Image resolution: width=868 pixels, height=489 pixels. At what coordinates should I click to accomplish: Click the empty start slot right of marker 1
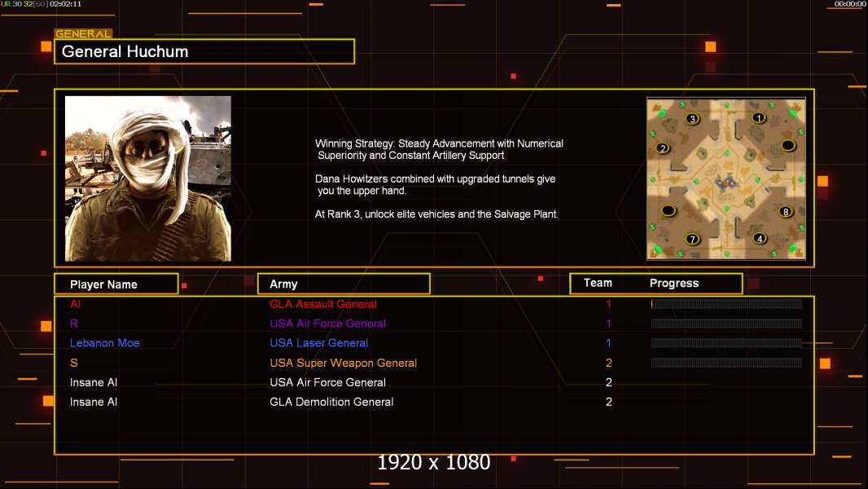coord(787,146)
